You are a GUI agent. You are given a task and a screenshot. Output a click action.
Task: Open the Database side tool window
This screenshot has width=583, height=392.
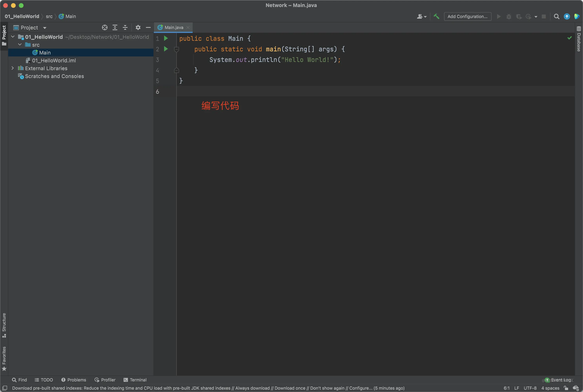pos(579,39)
